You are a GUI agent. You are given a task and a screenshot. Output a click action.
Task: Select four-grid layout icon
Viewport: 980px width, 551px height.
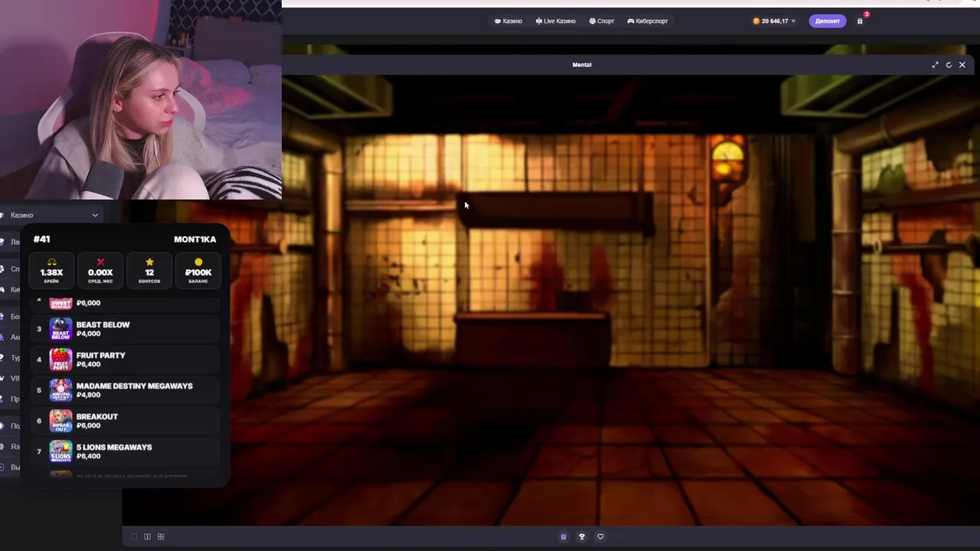click(161, 536)
